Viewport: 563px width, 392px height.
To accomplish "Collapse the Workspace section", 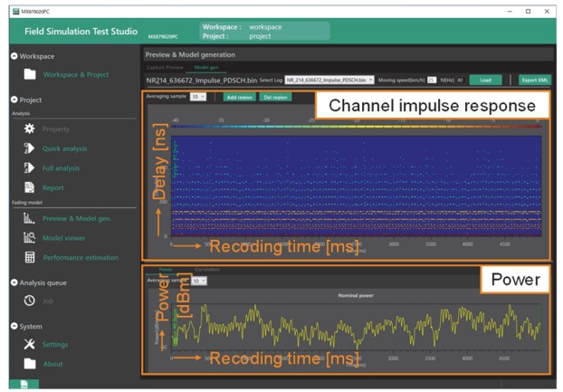I will coord(14,56).
